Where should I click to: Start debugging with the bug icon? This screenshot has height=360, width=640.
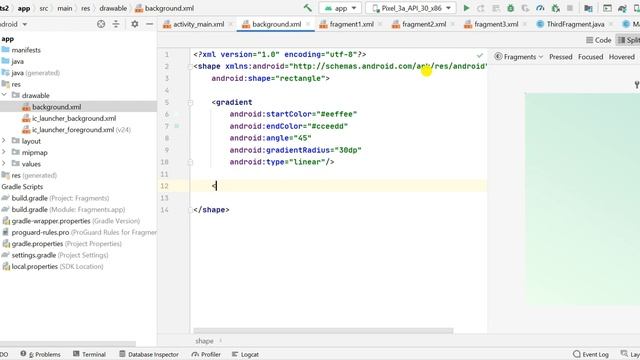pos(510,8)
